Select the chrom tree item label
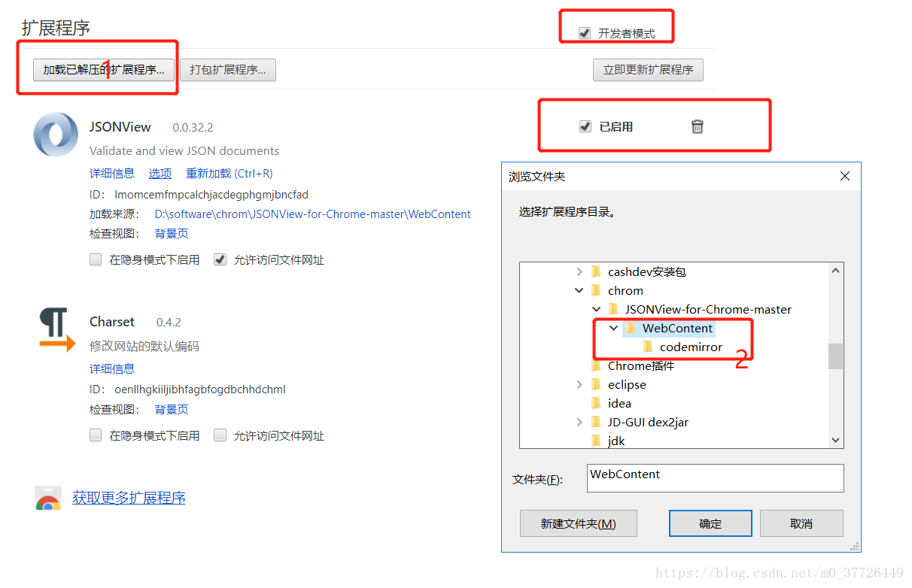 (x=625, y=290)
